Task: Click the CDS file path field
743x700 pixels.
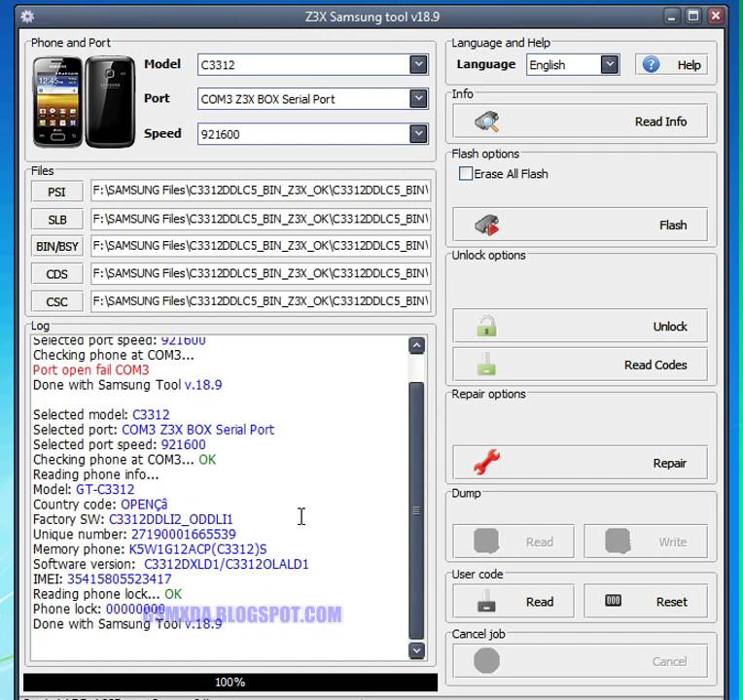Action: pyautogui.click(x=260, y=274)
